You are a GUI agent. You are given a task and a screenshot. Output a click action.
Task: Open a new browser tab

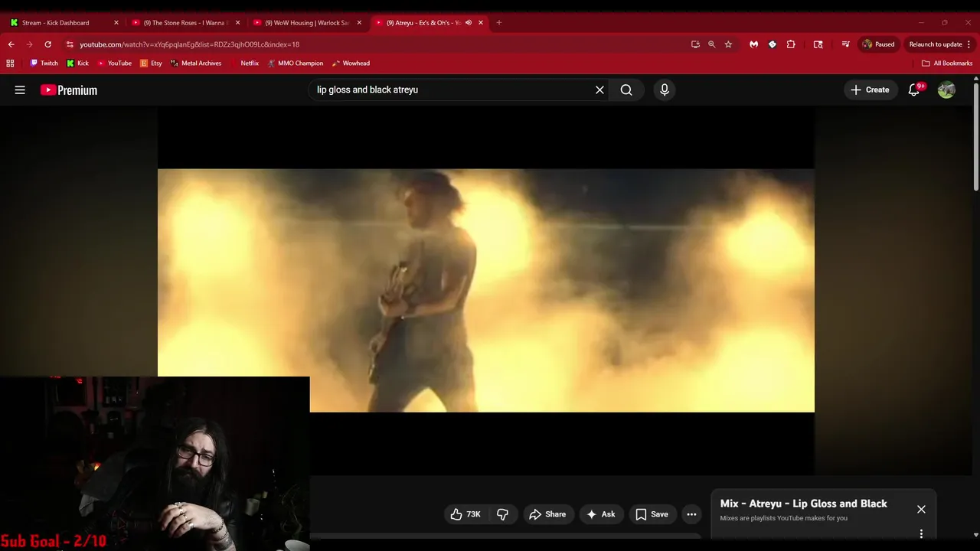click(499, 23)
